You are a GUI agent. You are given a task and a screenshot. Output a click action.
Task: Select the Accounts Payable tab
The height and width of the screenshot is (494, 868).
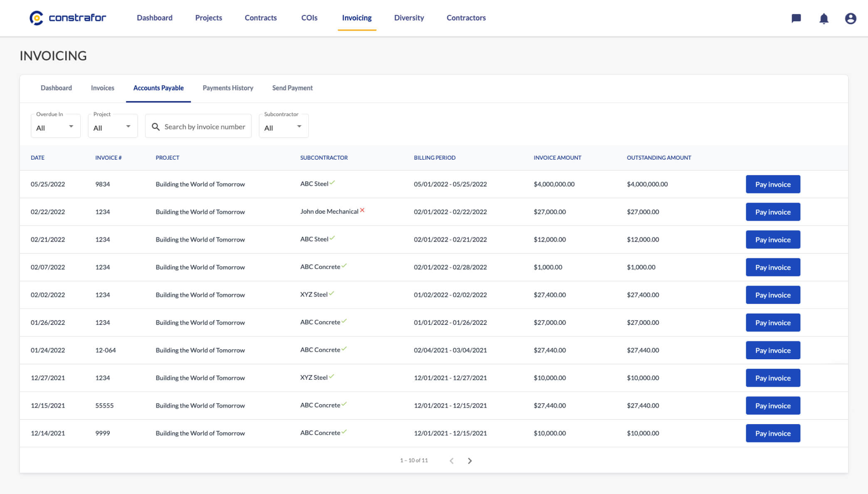[x=158, y=88]
